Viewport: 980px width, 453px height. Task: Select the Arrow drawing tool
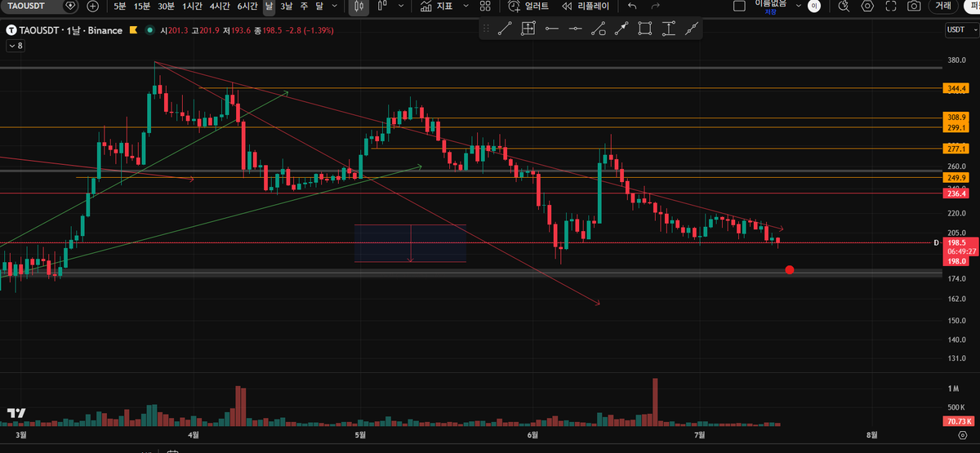click(x=621, y=29)
